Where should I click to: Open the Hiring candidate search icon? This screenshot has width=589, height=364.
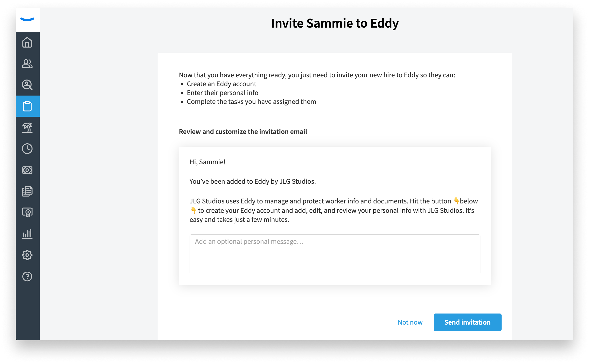pyautogui.click(x=27, y=85)
